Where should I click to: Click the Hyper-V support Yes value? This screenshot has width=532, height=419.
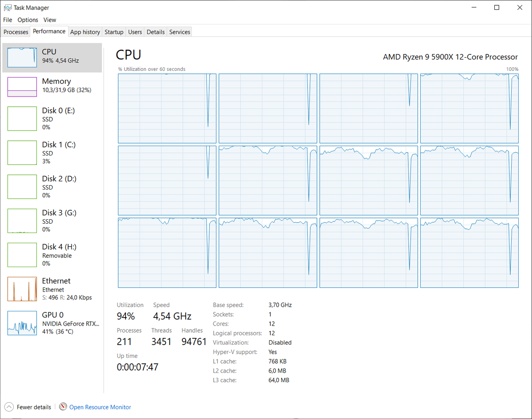[273, 352]
